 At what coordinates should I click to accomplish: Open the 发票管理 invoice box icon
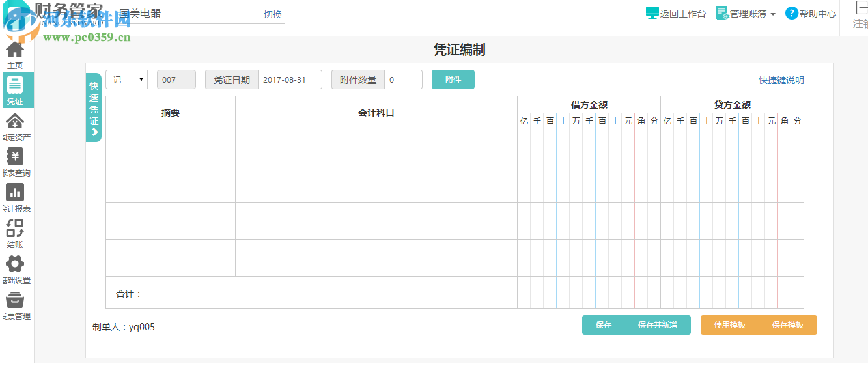[x=15, y=300]
